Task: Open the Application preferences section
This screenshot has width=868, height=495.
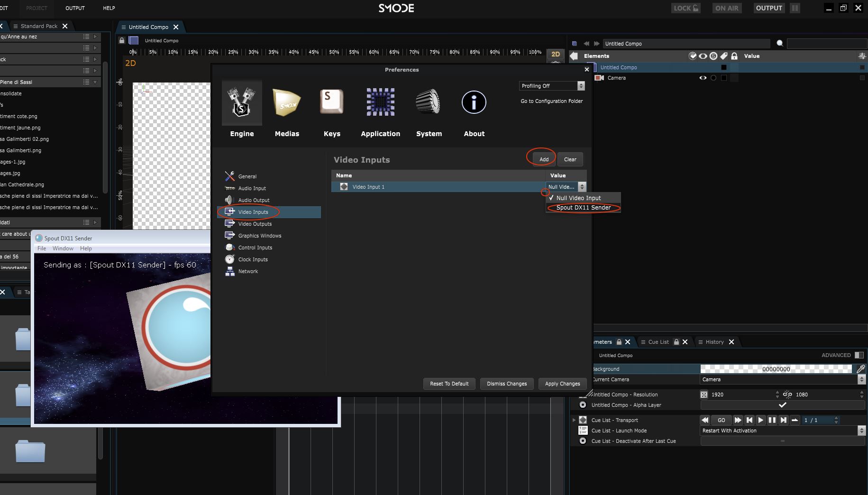Action: point(380,110)
